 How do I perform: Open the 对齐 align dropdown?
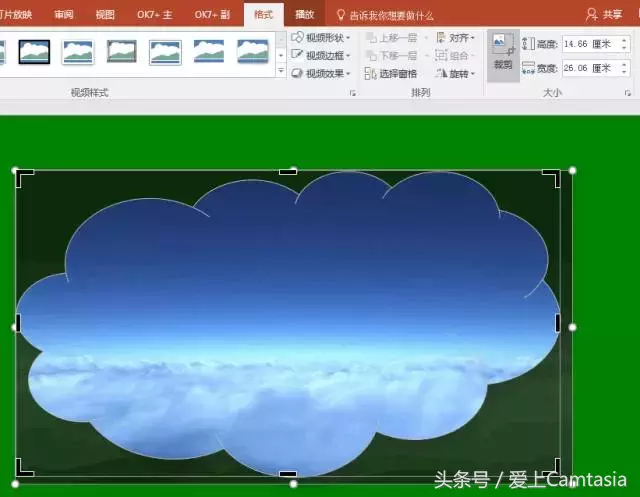click(456, 38)
